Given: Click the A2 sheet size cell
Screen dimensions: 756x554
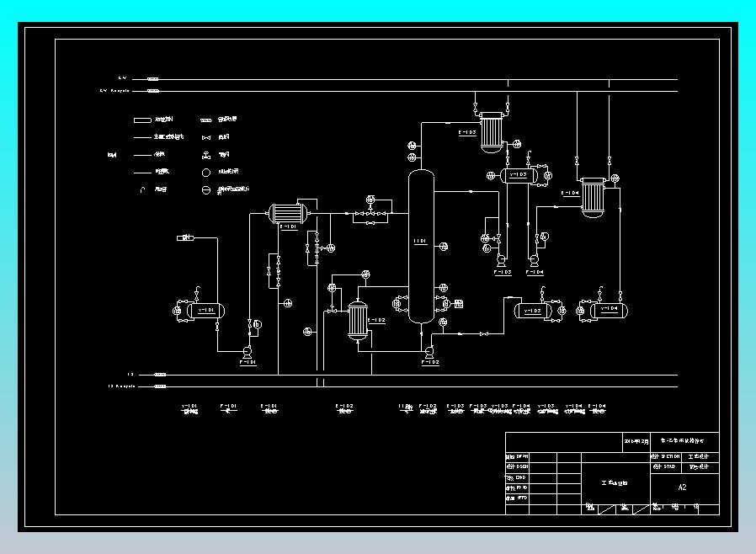Looking at the screenshot, I should click(x=682, y=487).
